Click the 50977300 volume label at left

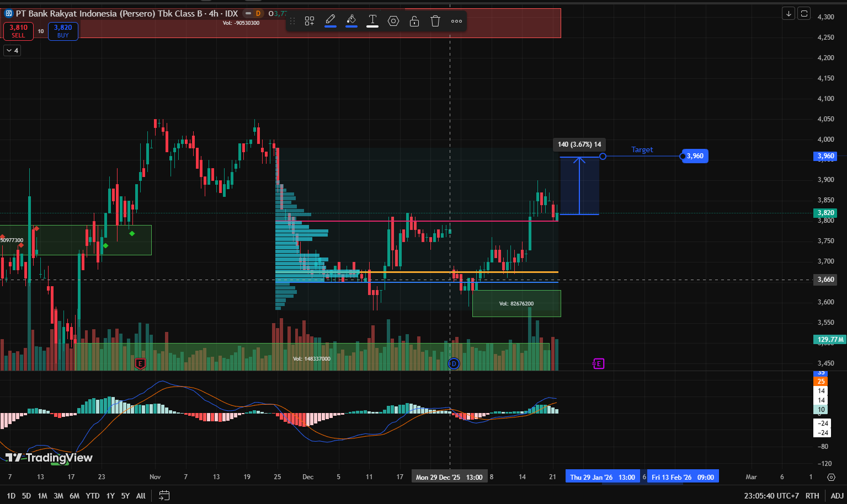[x=12, y=240]
